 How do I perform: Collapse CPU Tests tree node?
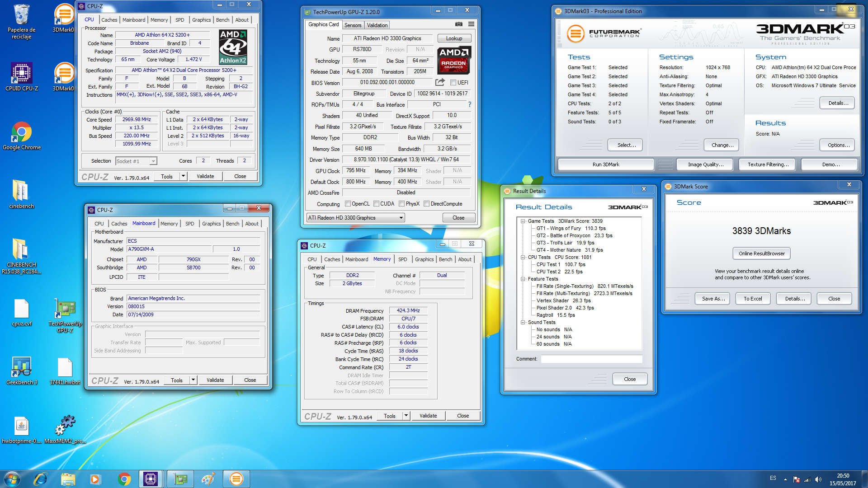[523, 257]
